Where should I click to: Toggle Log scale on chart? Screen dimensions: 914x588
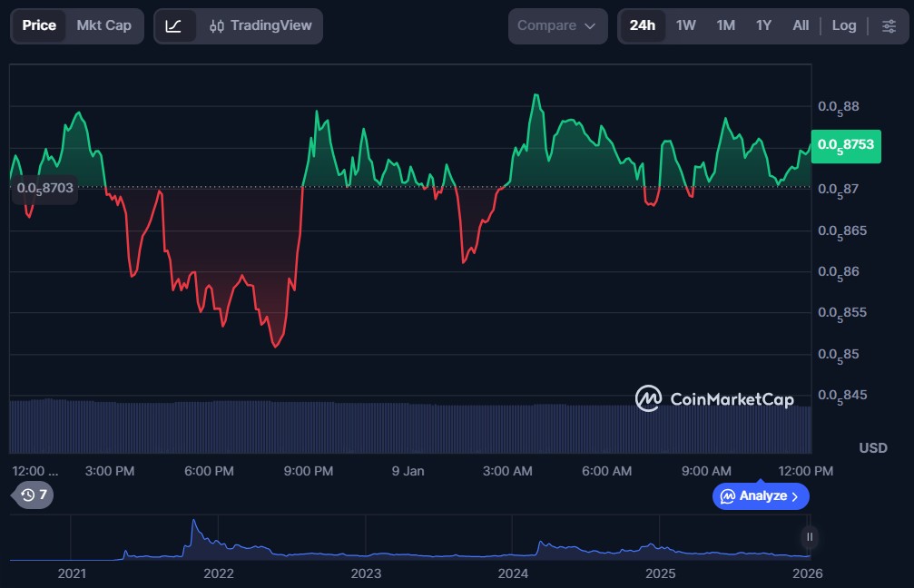(x=844, y=25)
